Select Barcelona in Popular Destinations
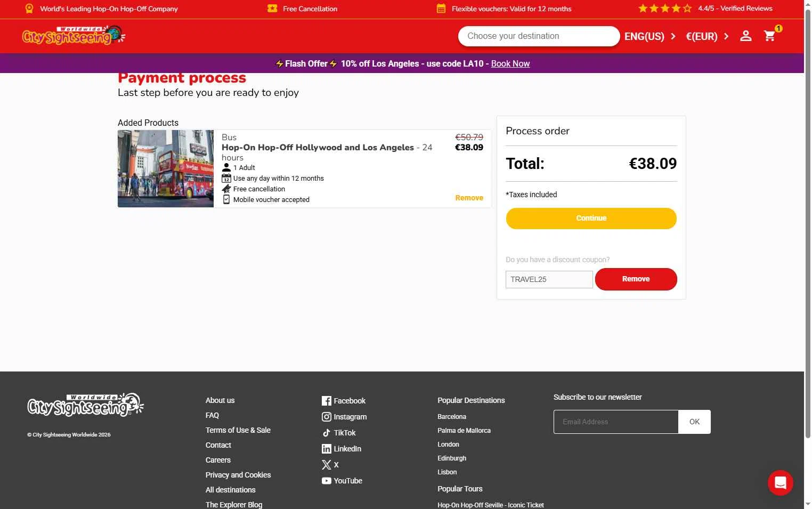 coord(452,417)
